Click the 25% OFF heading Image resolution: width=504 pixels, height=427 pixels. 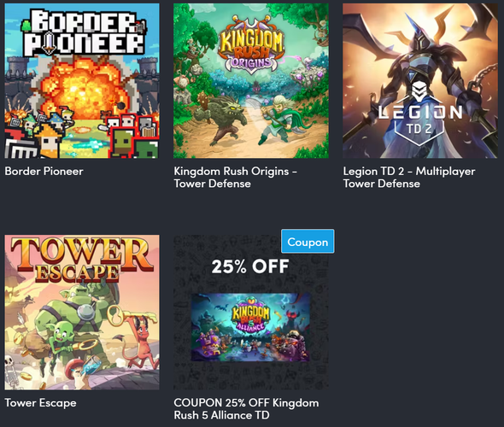(250, 266)
